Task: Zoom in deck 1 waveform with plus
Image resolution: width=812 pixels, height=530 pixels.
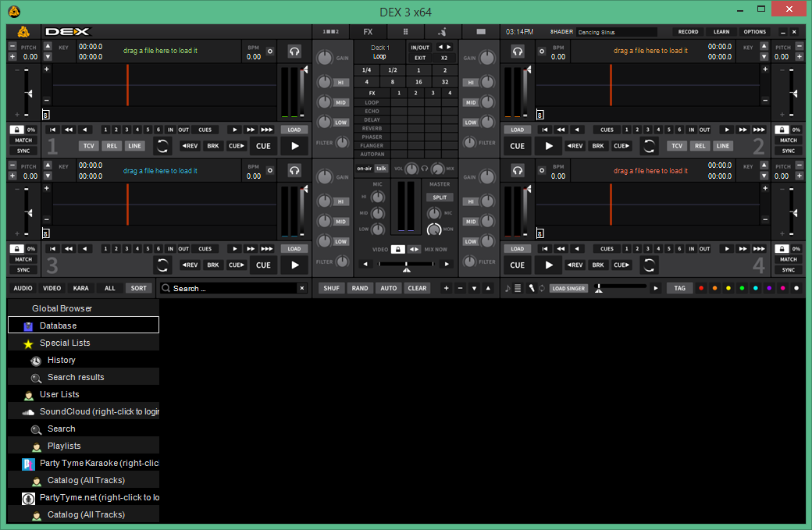Action: click(47, 69)
